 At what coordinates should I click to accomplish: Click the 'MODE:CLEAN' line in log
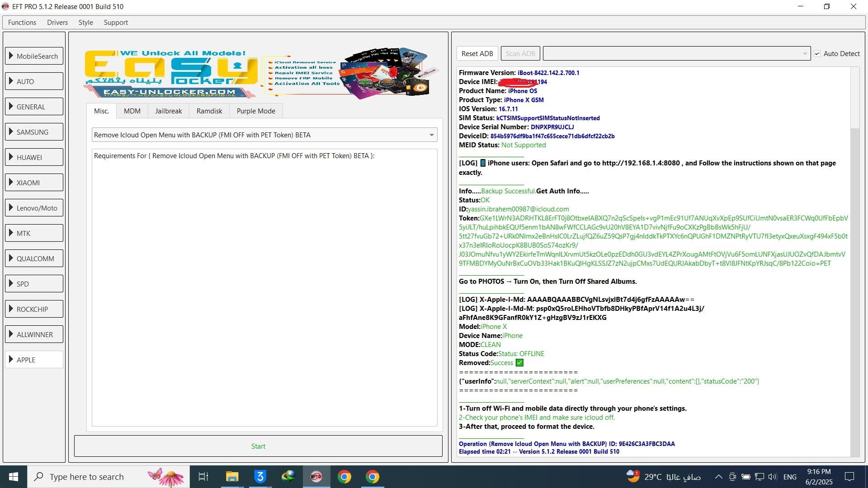(480, 344)
